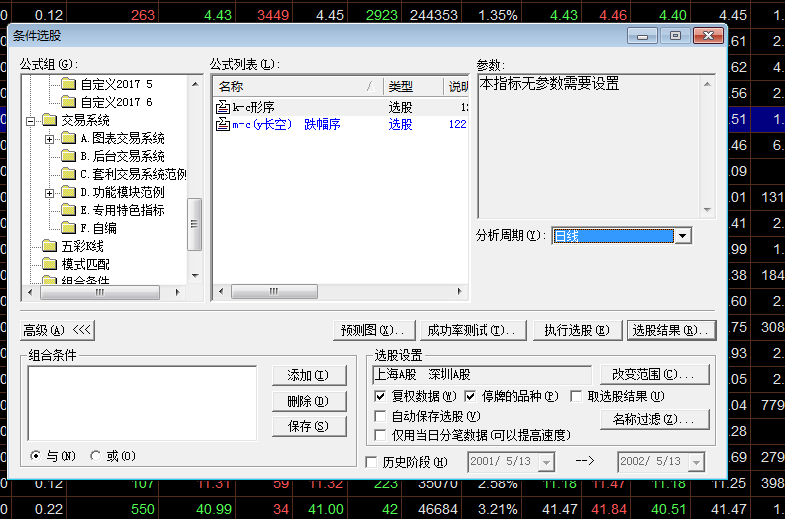Image resolution: width=785 pixels, height=519 pixels.
Task: Open the end date 2002/5/13 dropdown
Action: tap(696, 462)
